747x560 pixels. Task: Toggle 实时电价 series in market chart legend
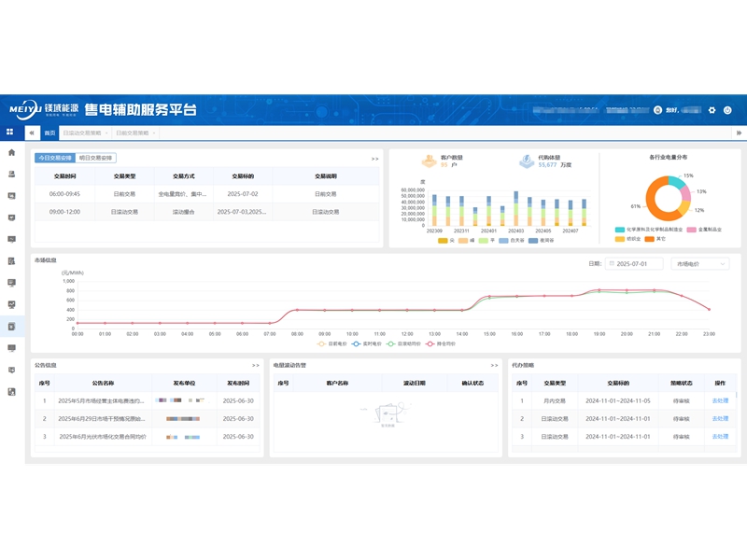point(367,343)
